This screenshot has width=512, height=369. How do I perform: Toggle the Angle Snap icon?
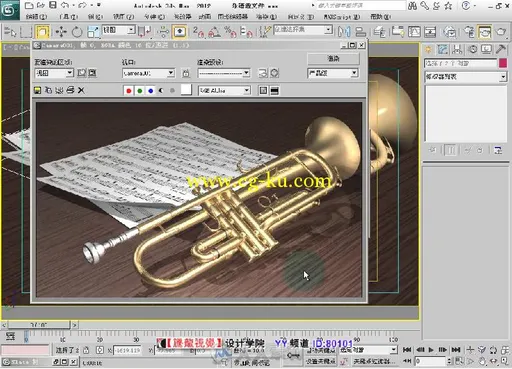point(214,32)
